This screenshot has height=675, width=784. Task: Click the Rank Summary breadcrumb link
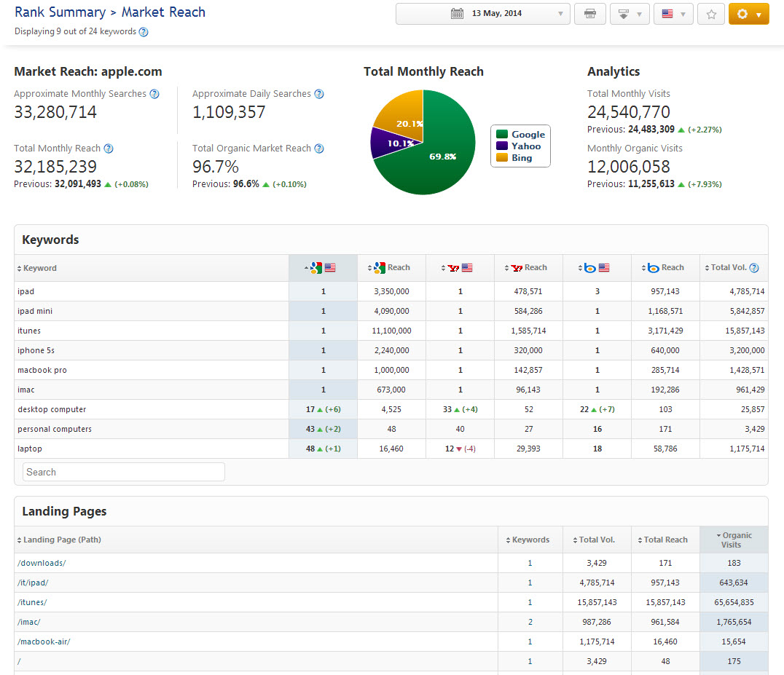pyautogui.click(x=60, y=12)
